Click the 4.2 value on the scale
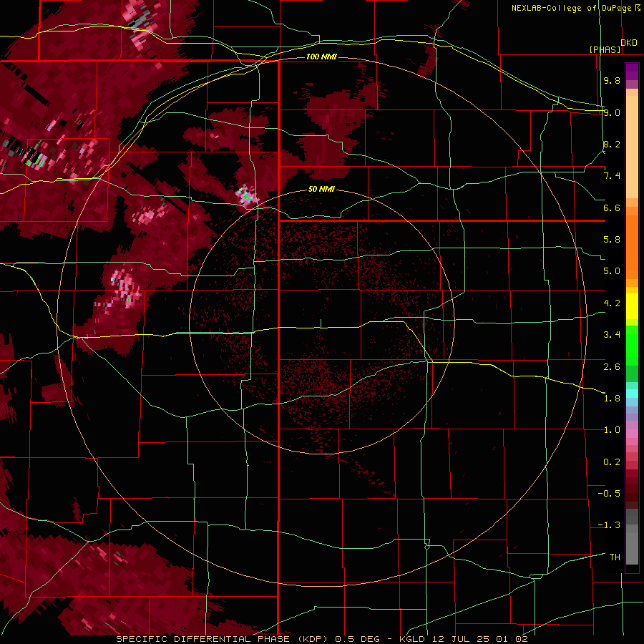The image size is (644, 644). click(612, 303)
